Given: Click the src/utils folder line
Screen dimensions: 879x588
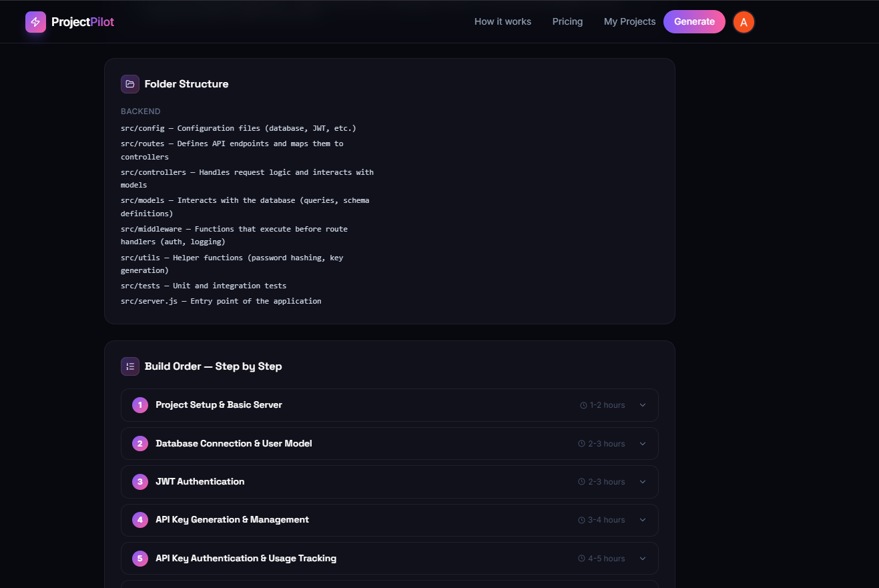Looking at the screenshot, I should [232, 264].
